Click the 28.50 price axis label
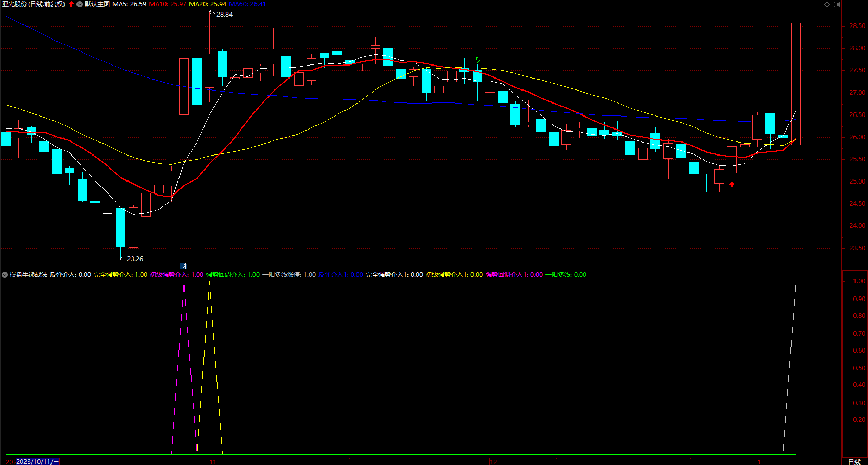Image resolution: width=868 pixels, height=465 pixels. click(x=858, y=26)
